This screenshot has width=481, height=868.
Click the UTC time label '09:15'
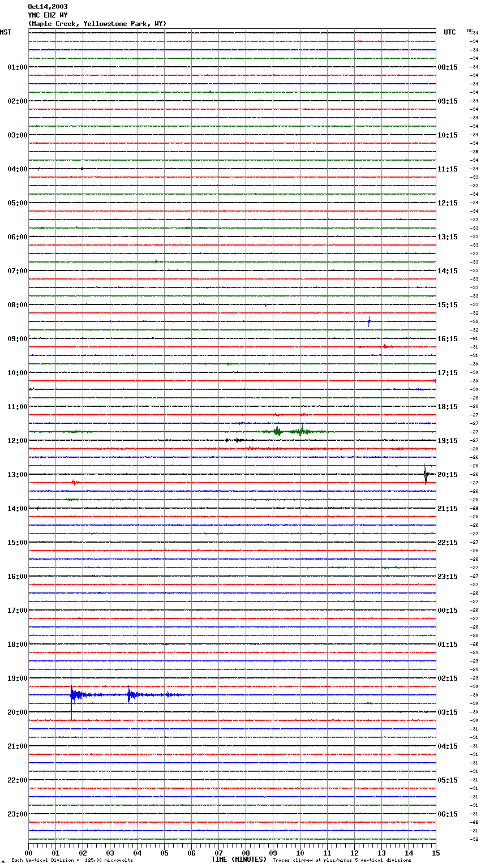[448, 101]
